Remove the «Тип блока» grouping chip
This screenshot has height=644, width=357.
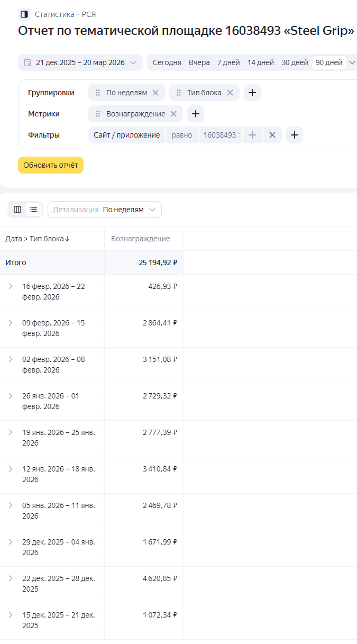click(x=230, y=93)
